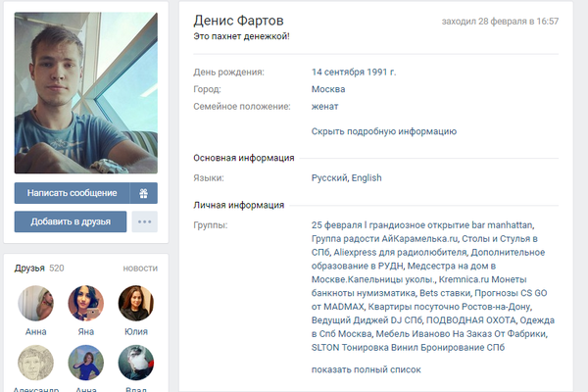Screen dimensions: 588x392
Task: Open the Друзья friends list header
Action: pyautogui.click(x=29, y=269)
